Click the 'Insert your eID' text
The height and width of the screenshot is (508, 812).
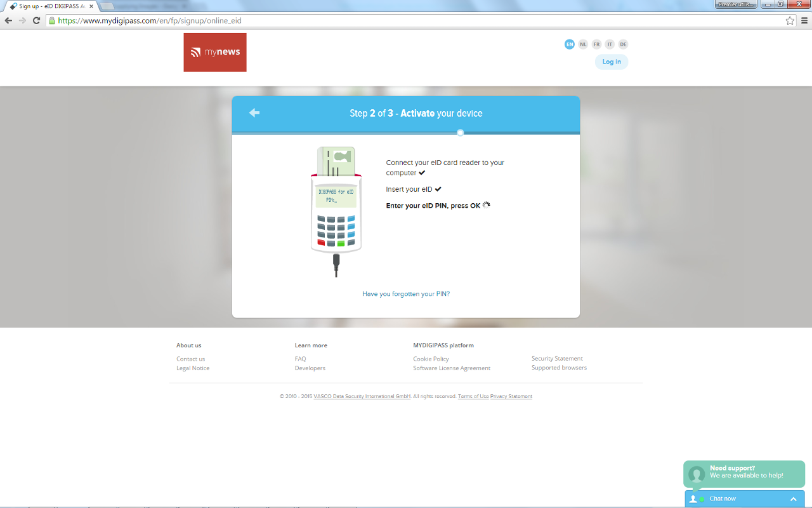(409, 189)
